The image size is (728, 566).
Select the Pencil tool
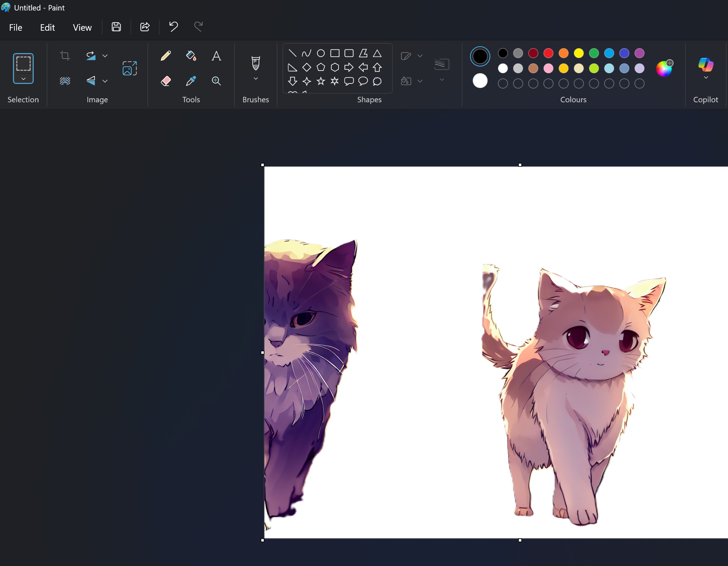tap(165, 55)
